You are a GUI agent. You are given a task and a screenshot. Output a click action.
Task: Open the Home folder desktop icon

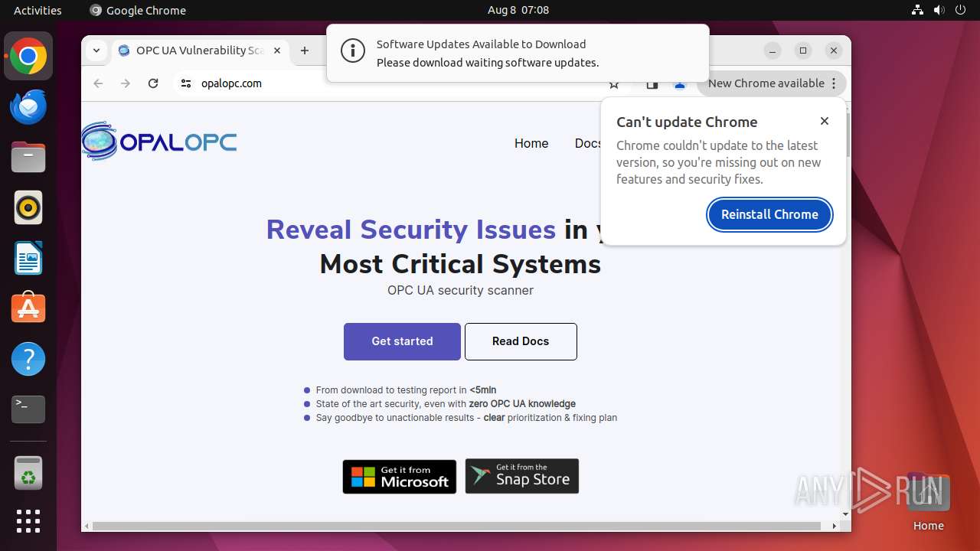(x=928, y=502)
